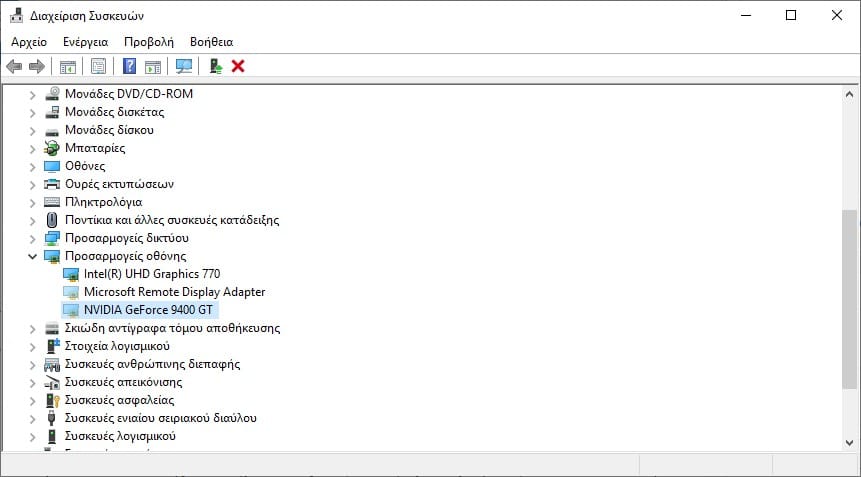The width and height of the screenshot is (861, 477).
Task: Click the Device Manager title bar icon
Action: (16, 15)
